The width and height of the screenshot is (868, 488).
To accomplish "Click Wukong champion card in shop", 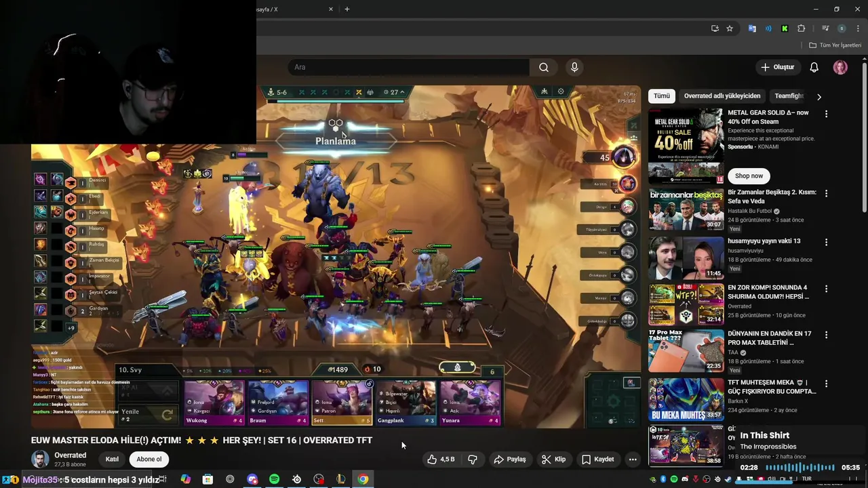I will point(214,403).
